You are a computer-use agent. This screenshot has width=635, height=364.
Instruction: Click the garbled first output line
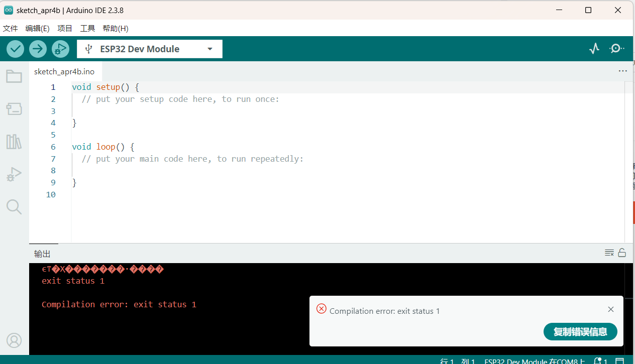[x=102, y=269]
